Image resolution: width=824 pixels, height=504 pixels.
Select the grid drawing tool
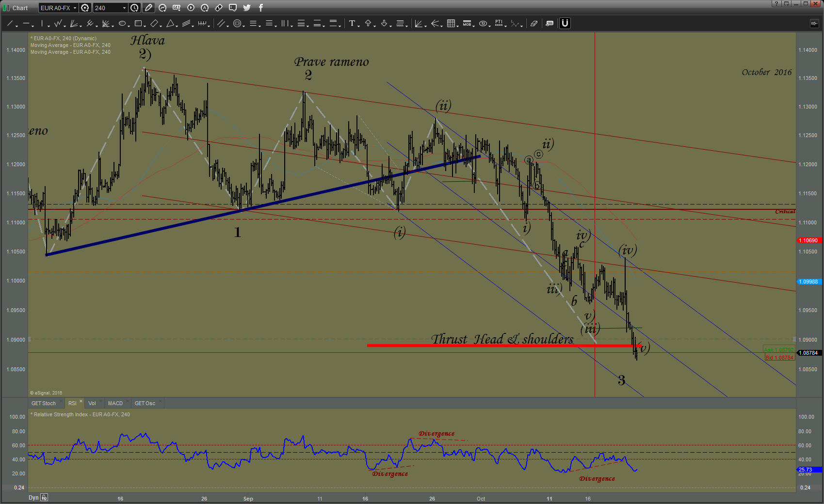(x=451, y=23)
